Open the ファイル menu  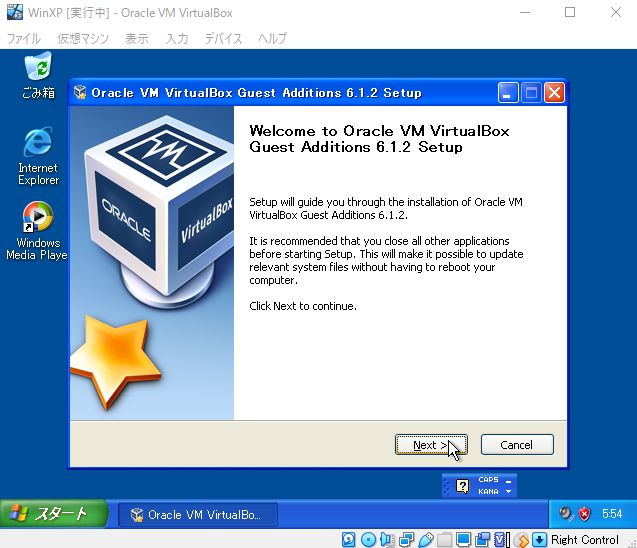pos(24,39)
